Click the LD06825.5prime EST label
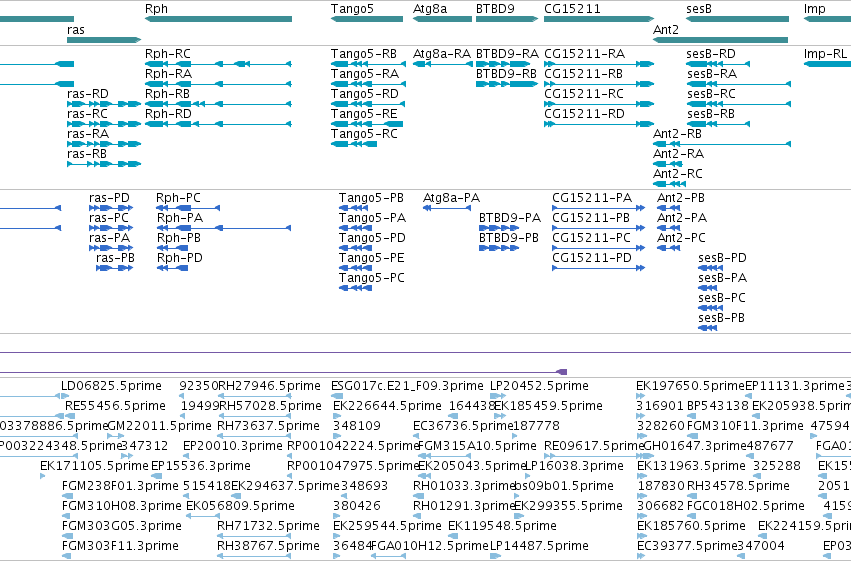The width and height of the screenshot is (851, 561). (111, 386)
